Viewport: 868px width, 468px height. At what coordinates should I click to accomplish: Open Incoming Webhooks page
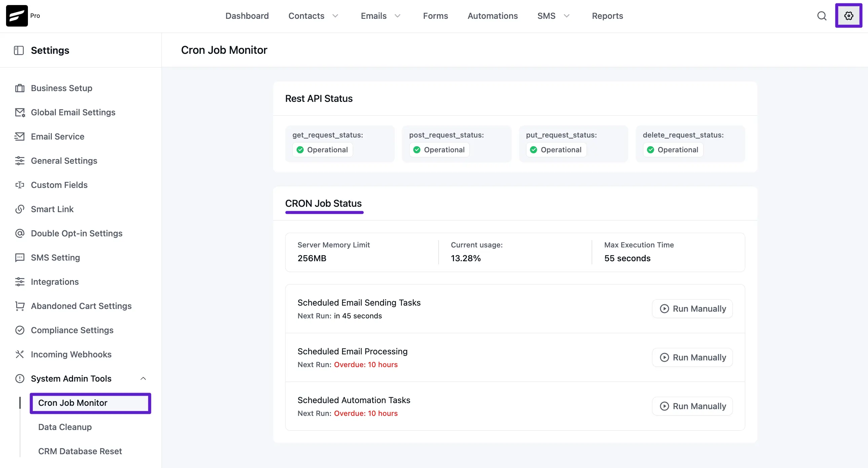[71, 354]
